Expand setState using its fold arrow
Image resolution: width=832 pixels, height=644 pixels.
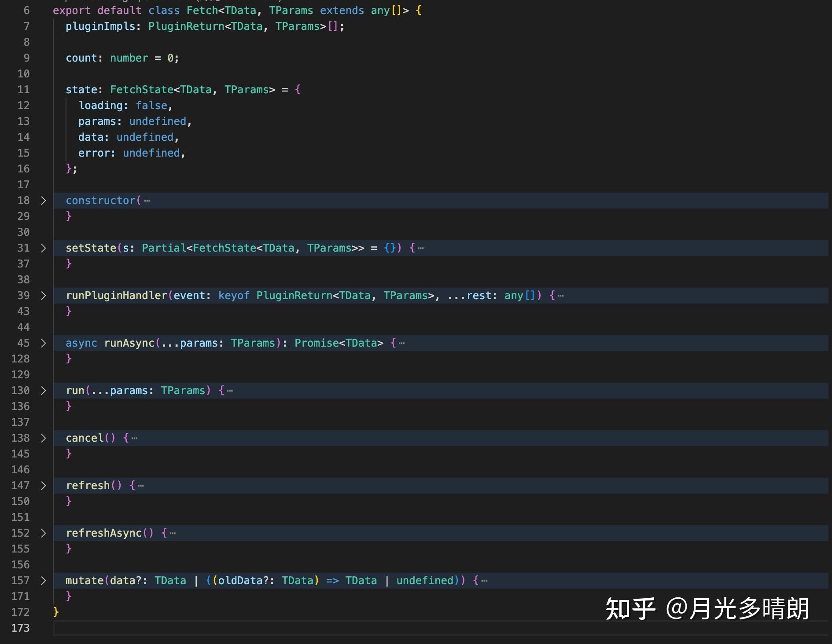(43, 248)
